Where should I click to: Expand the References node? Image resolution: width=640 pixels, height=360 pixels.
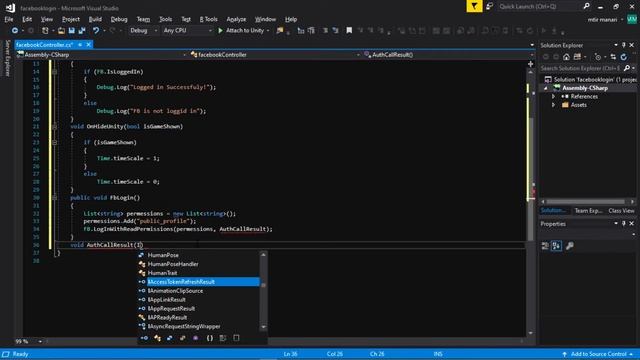553,97
